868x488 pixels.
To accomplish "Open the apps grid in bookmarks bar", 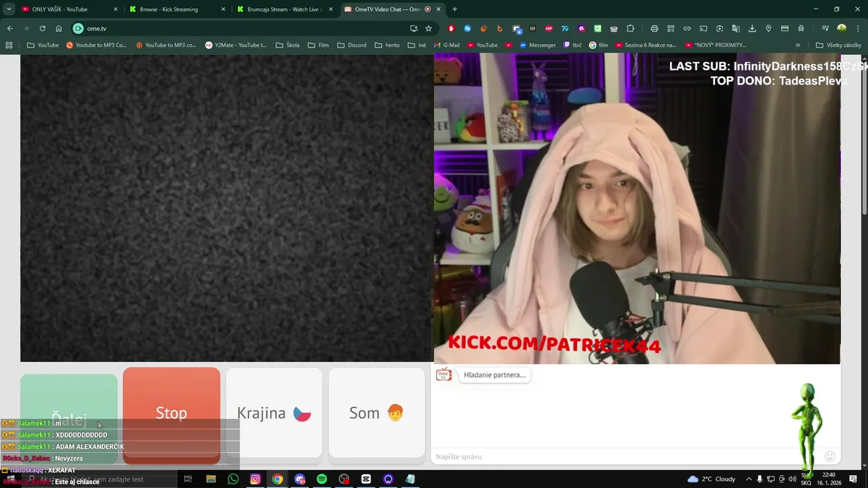I will pos(9,45).
